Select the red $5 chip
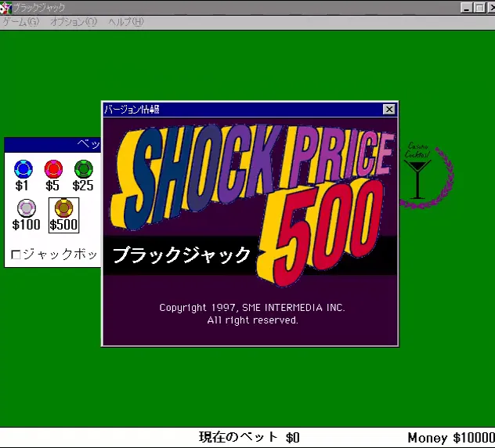Screen dimensions: 495x448 (x=53, y=169)
